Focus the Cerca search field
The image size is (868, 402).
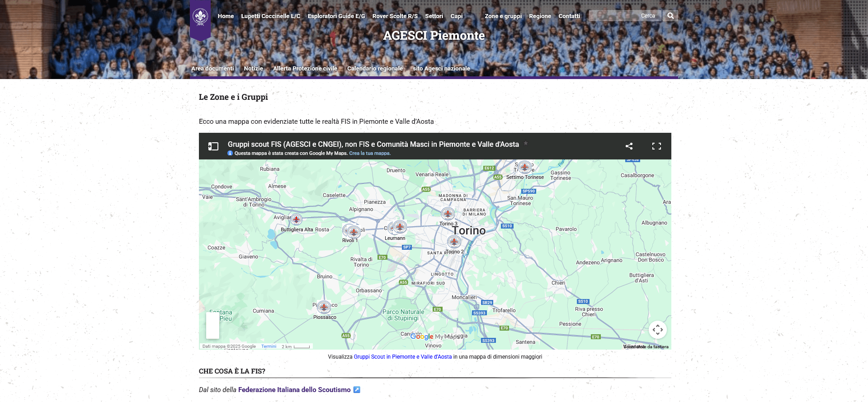625,16
